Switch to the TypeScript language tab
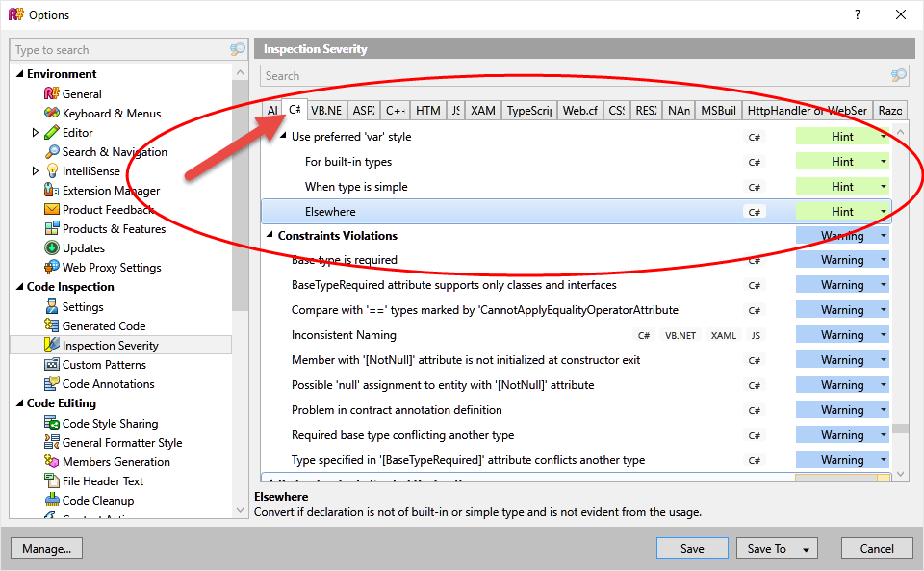The width and height of the screenshot is (924, 571). [529, 110]
